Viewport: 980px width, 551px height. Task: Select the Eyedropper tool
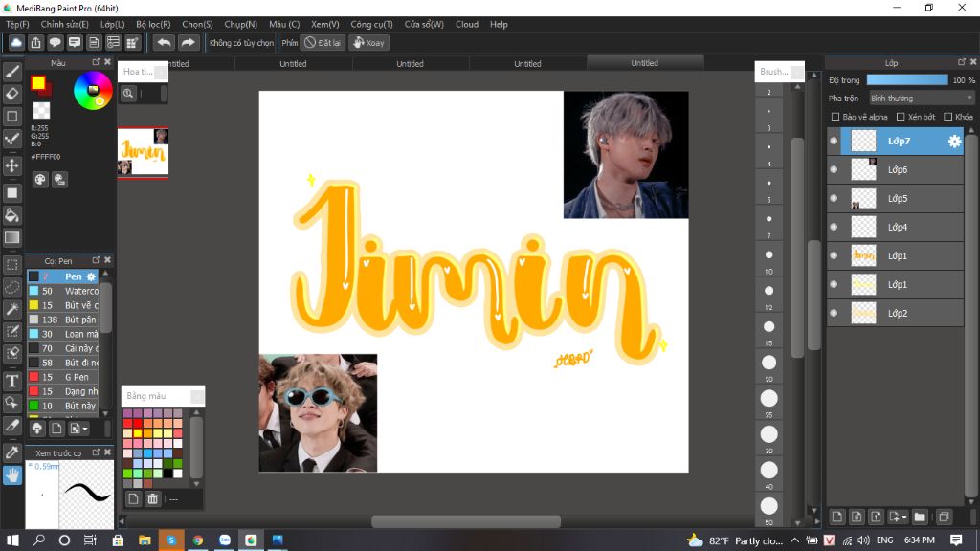[x=11, y=452]
